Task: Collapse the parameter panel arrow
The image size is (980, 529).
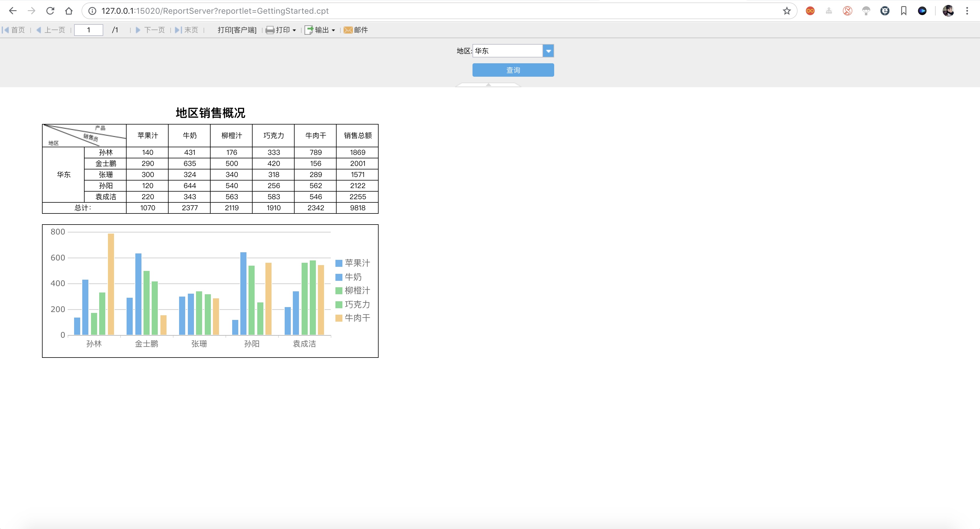Action: pos(488,85)
